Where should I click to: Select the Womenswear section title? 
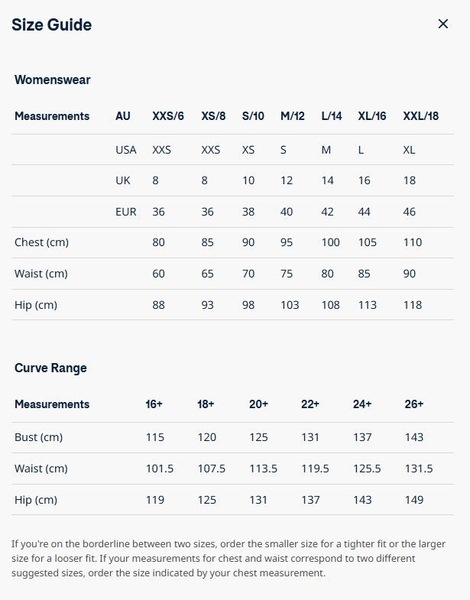click(52, 80)
